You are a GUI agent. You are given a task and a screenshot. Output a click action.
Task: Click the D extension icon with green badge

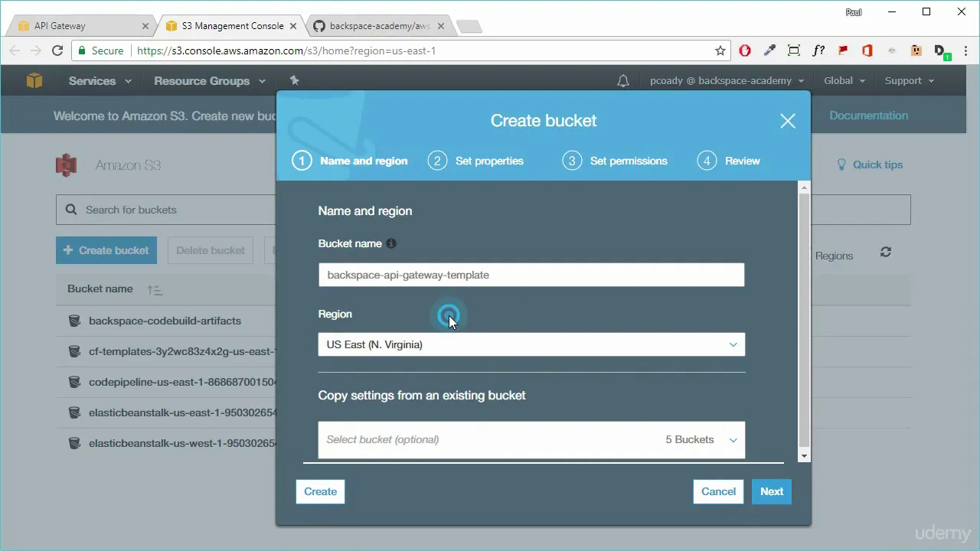(x=941, y=51)
